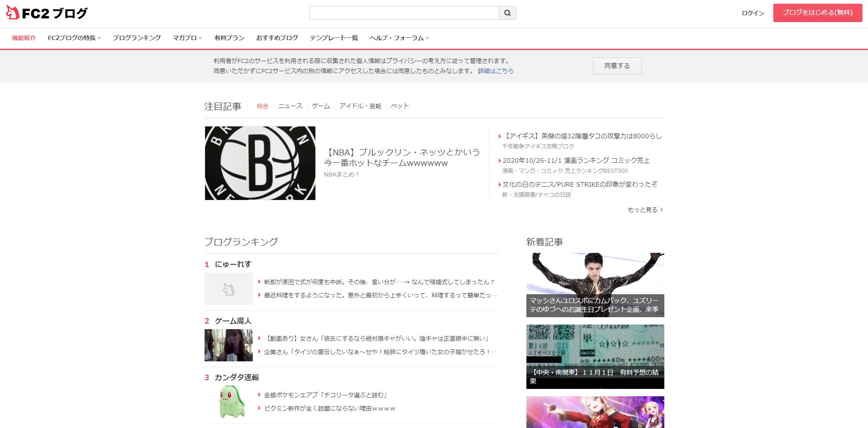Open the 【NBA】ブルックリン・ネッツ article headline
The height and width of the screenshot is (428, 868).
click(402, 158)
